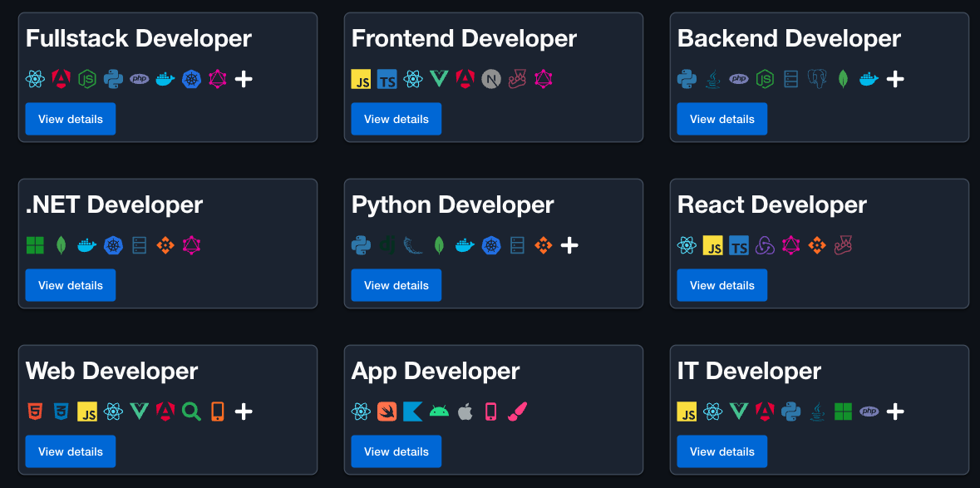The height and width of the screenshot is (488, 980).
Task: Select the Web Developer card title
Action: click(x=111, y=371)
